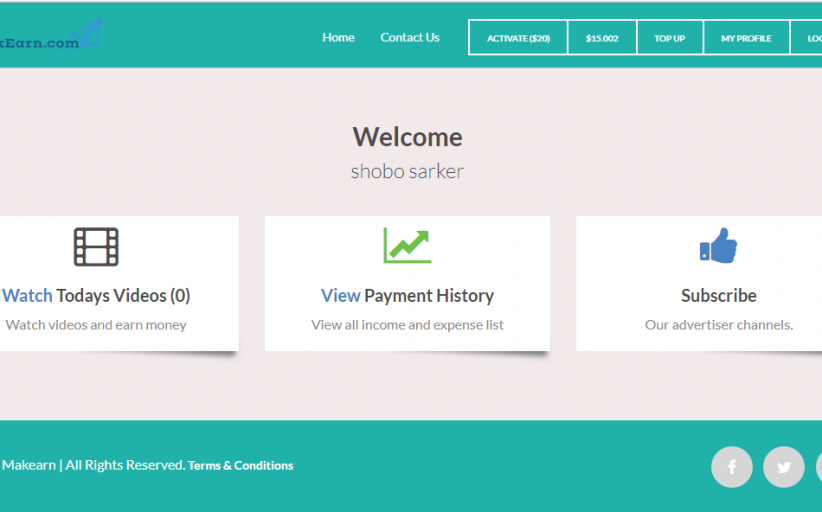Click the blue thumbs-up icon
Screen dimensions: 822x512
tap(718, 246)
